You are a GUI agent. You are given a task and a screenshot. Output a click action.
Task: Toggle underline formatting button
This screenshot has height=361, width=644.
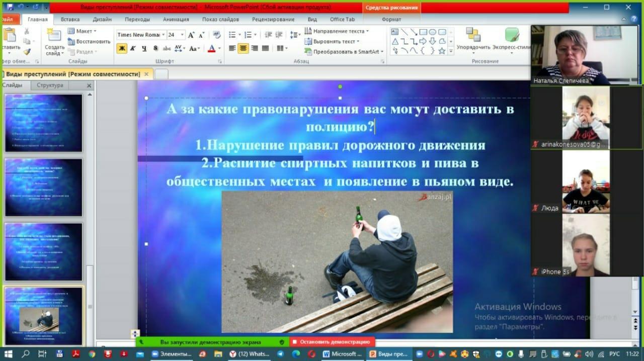144,48
